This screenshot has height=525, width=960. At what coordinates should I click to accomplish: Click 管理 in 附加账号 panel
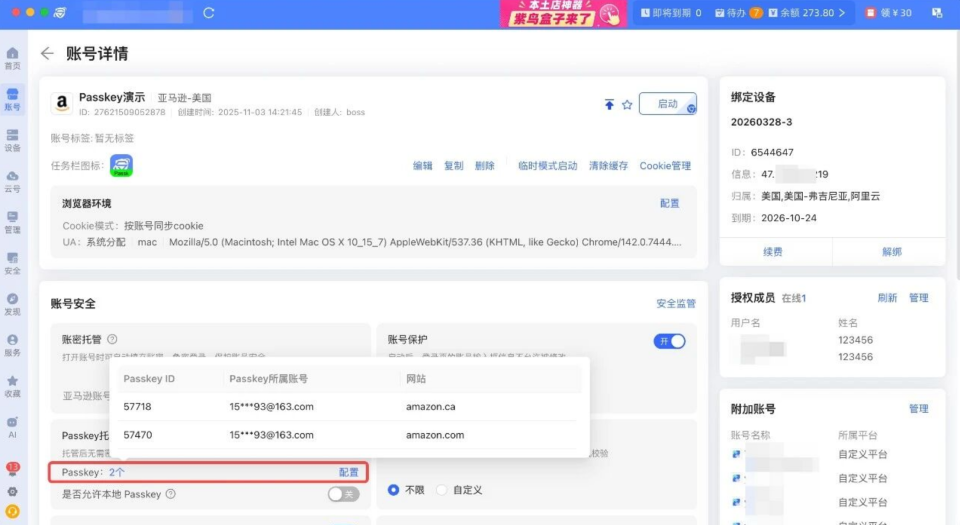(x=918, y=408)
